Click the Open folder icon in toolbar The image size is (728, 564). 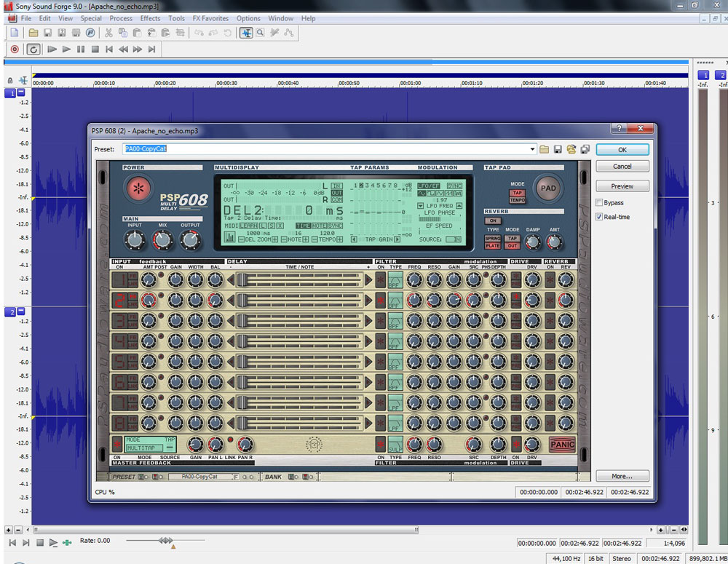pyautogui.click(x=33, y=33)
